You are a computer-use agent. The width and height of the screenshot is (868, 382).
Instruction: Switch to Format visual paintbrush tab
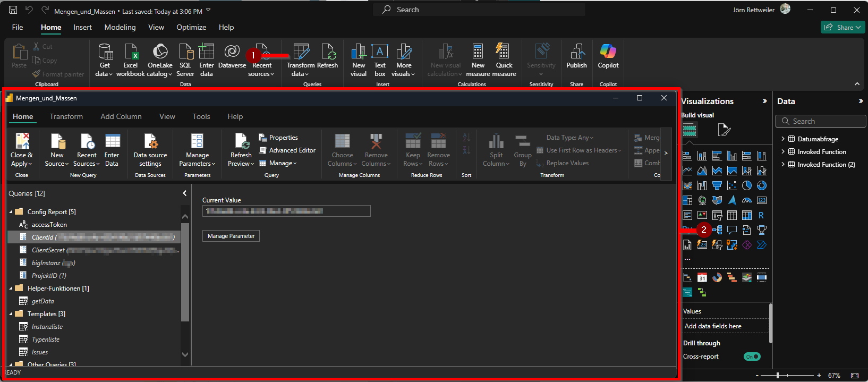point(724,130)
